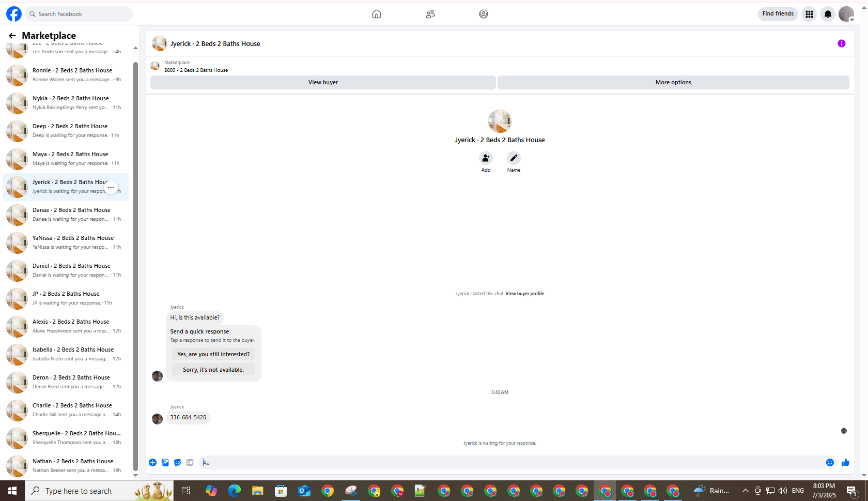The image size is (868, 501).
Task: Open conversation info purple icon
Action: [x=842, y=43]
